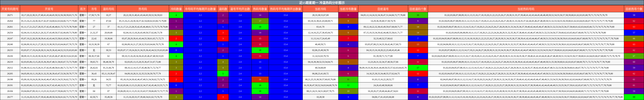Click 目前温号 cell 32,33,40,52,57,60,62
Viewport: 644px width, 100px height.
383,38
